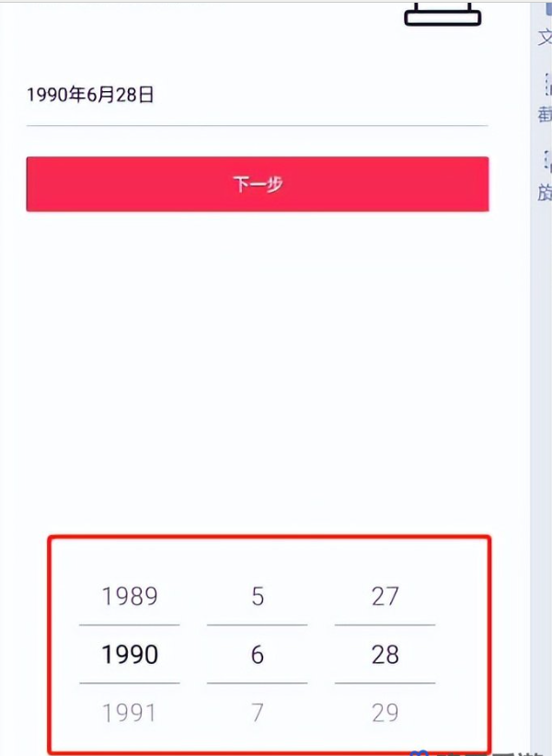Click the sidebar strip below the 旋 label

tap(541, 477)
